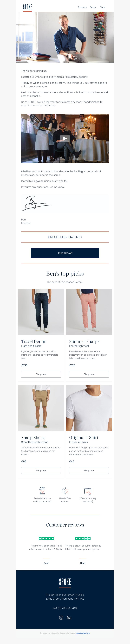Play the embedded video
The image size is (130, 644).
coord(65,139)
